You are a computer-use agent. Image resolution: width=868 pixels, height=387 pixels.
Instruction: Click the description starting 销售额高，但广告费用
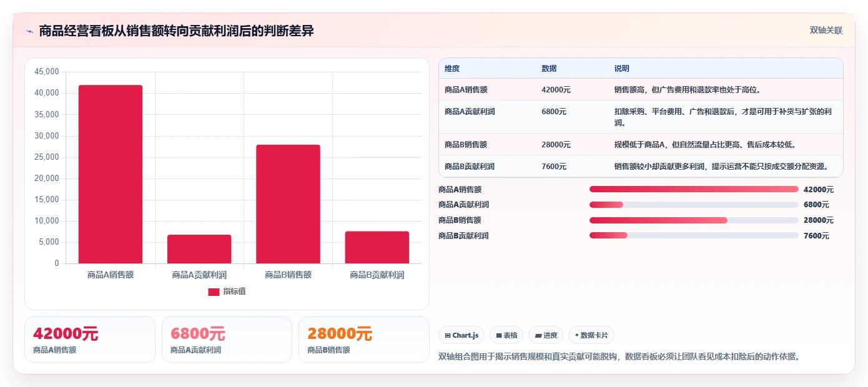[x=688, y=90]
